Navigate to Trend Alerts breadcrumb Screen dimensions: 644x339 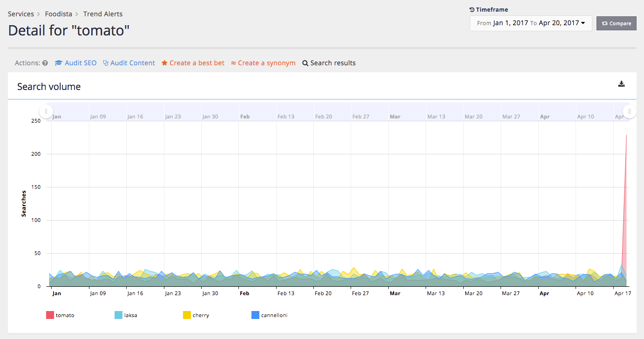[103, 14]
